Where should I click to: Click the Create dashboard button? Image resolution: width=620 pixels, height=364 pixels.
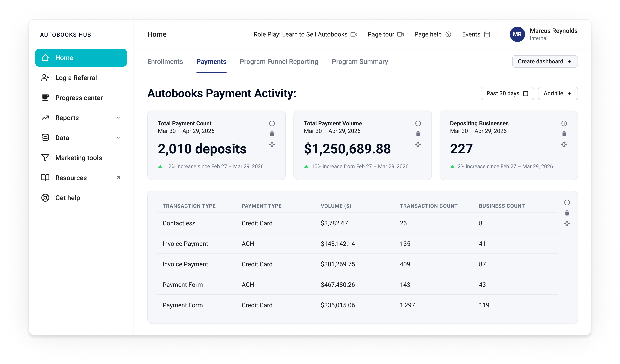click(545, 61)
